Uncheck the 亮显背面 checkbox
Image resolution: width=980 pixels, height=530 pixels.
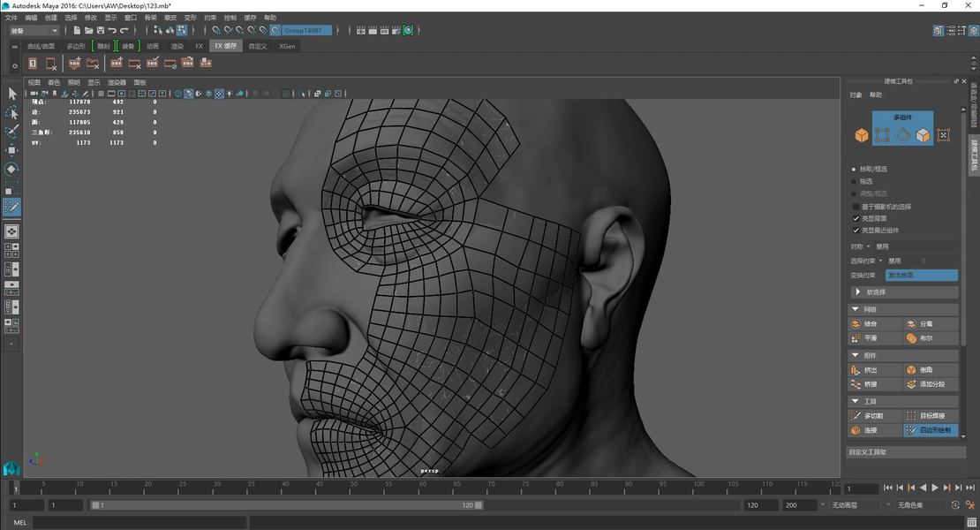tap(856, 218)
